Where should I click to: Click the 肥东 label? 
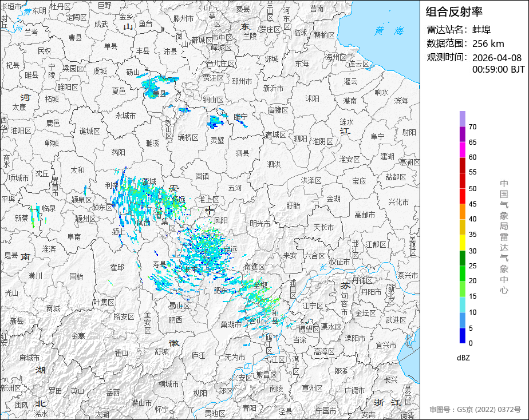(221, 290)
